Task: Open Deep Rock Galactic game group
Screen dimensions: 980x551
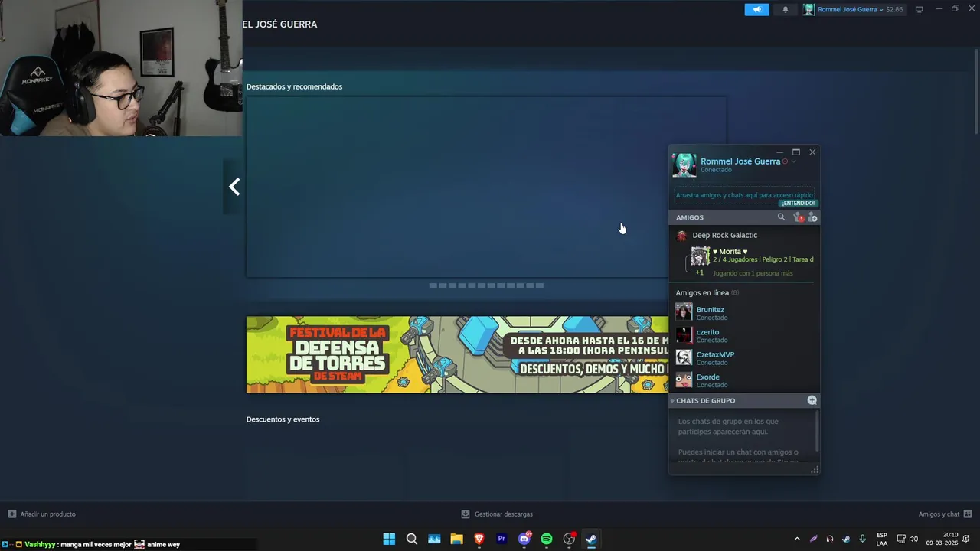Action: point(724,235)
